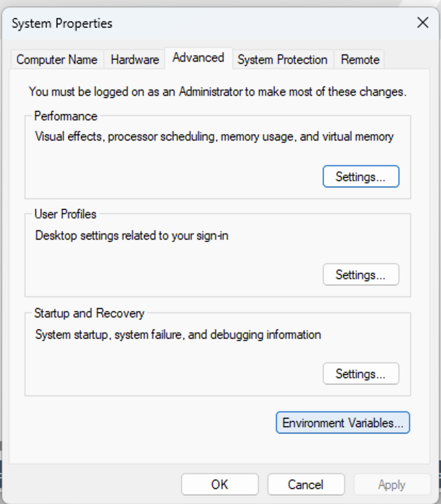Close the System Properties window
The height and width of the screenshot is (504, 441).
coord(423,23)
